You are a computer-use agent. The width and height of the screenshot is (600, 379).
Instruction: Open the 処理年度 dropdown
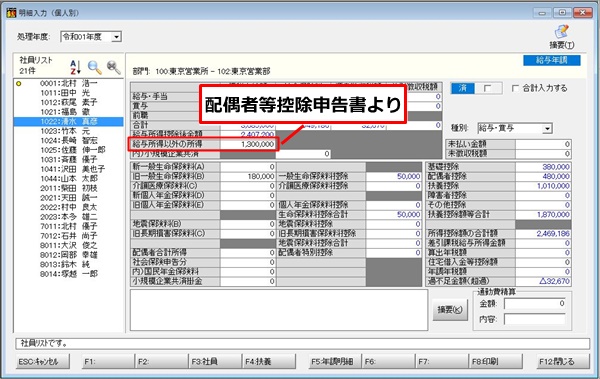[x=116, y=37]
